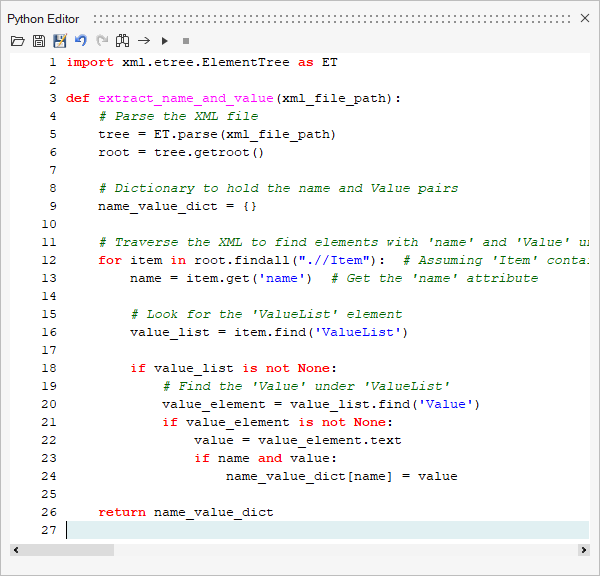Run the Python script

[165, 41]
